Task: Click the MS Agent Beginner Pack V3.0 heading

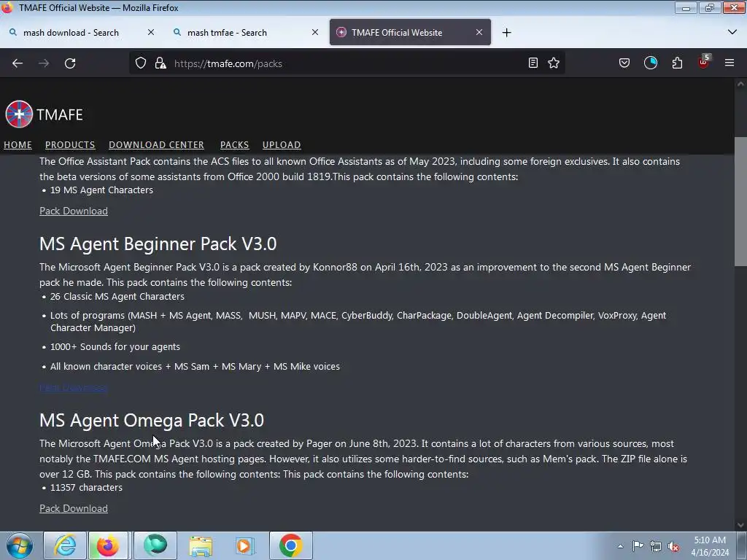Action: point(158,244)
